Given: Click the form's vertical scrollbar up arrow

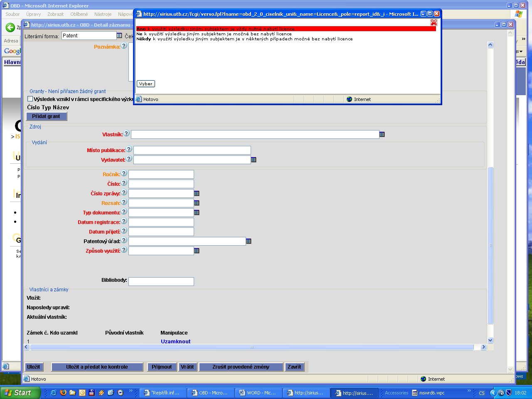Looking at the screenshot, I should (x=490, y=45).
